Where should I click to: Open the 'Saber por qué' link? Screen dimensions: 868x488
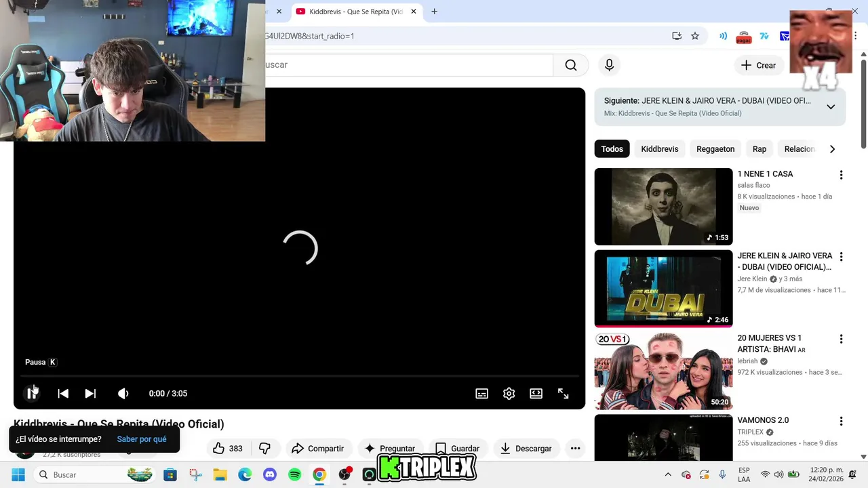[142, 439]
